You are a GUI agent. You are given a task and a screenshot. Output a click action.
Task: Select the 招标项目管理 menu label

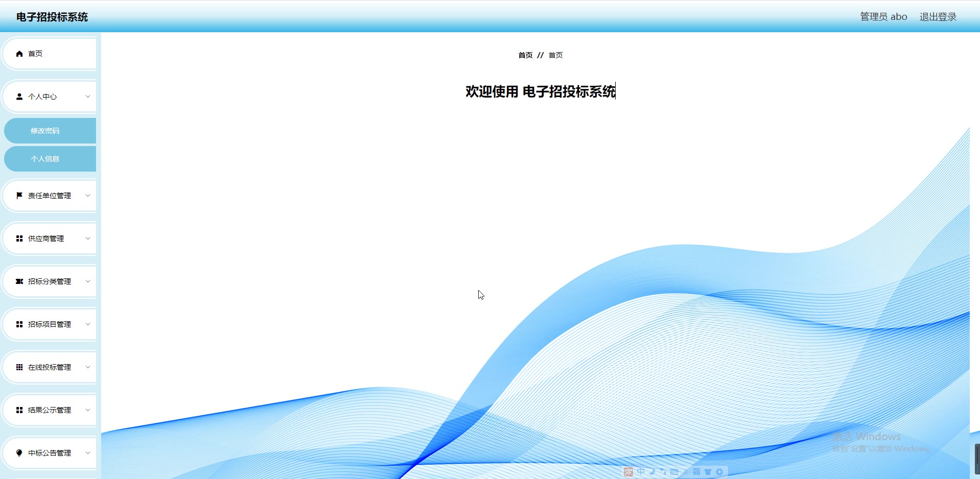pos(50,324)
